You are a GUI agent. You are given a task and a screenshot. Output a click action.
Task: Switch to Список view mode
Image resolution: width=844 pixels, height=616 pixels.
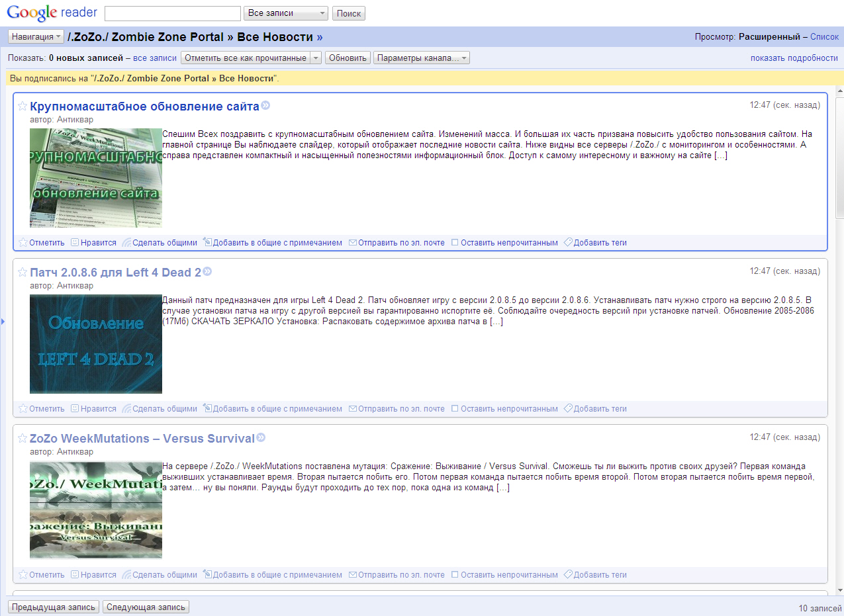[824, 37]
